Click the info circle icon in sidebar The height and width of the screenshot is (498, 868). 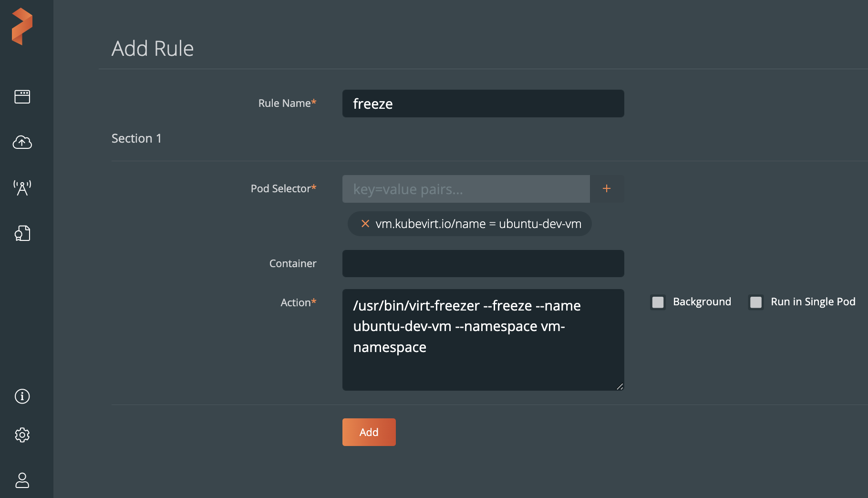22,396
